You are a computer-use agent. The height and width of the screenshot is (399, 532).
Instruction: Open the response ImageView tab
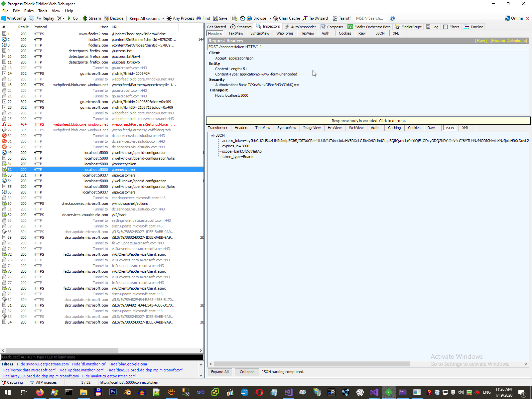[x=312, y=128]
